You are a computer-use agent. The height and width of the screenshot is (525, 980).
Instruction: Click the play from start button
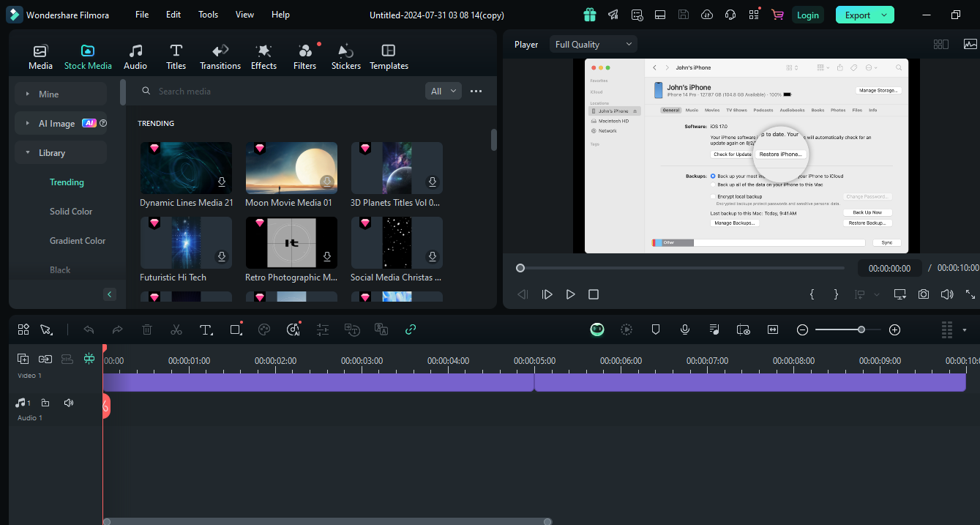(547, 294)
